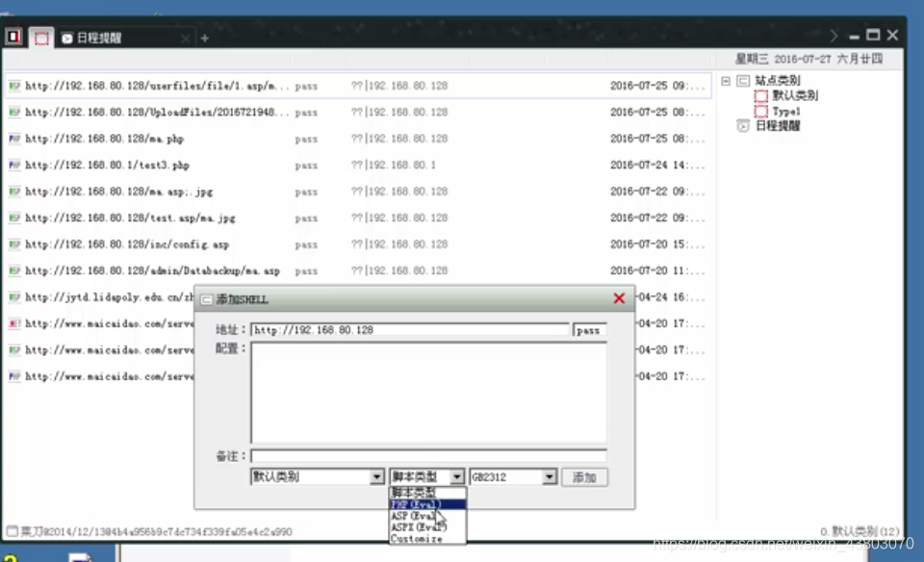Choose 脚本类型 option in dropdown list

coord(427,493)
